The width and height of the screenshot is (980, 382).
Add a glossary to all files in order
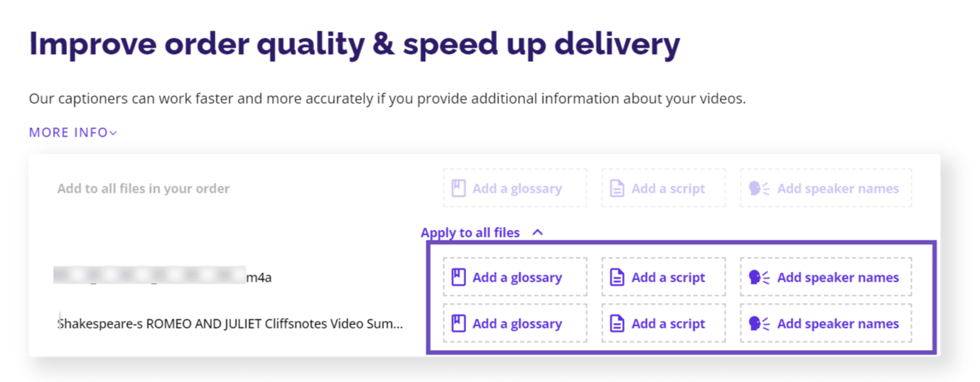(x=515, y=189)
